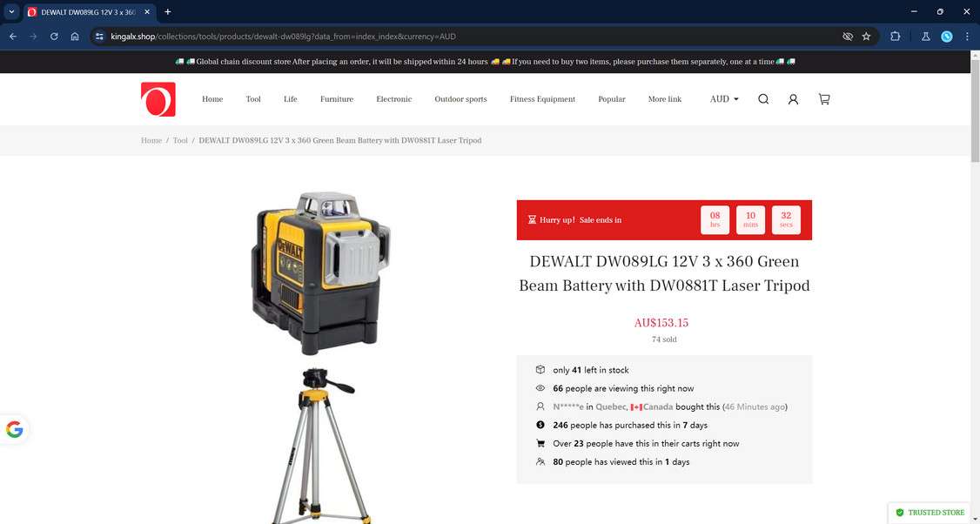Open the user account icon
This screenshot has width=980, height=524.
point(793,99)
